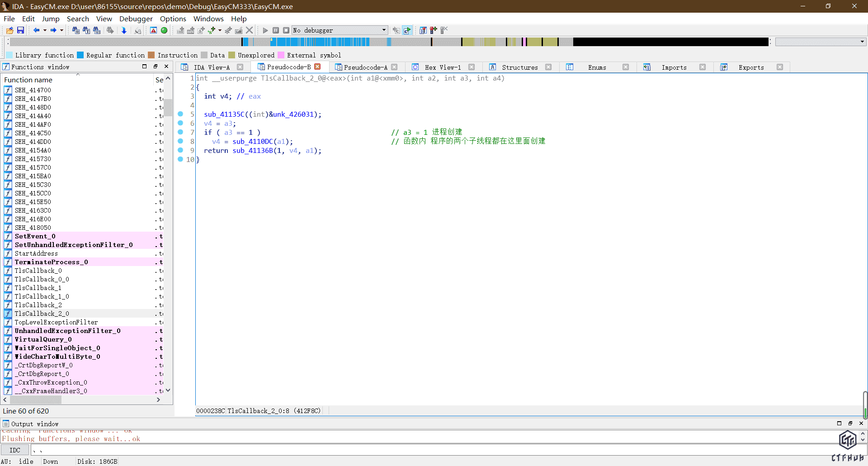The width and height of the screenshot is (868, 466).
Task: Click the Save database icon
Action: 20,30
